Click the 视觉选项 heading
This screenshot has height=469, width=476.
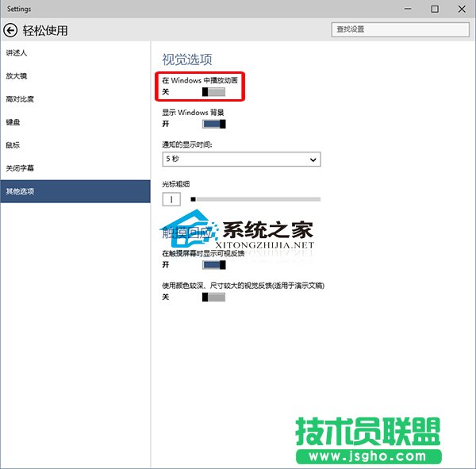[x=187, y=60]
